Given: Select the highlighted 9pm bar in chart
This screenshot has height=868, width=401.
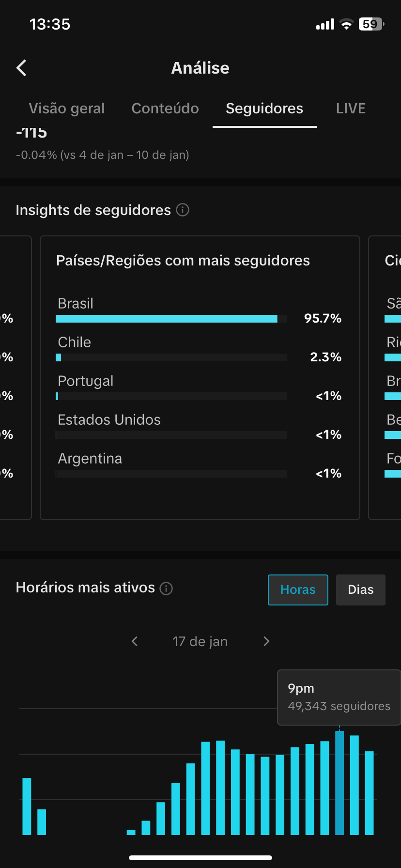Looking at the screenshot, I should [339, 782].
